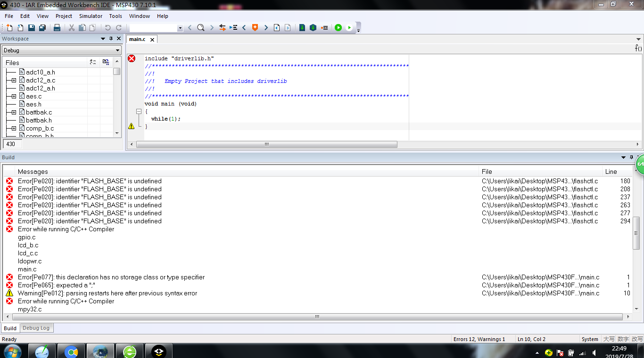
Task: Click the Messages column header
Action: tap(248, 171)
